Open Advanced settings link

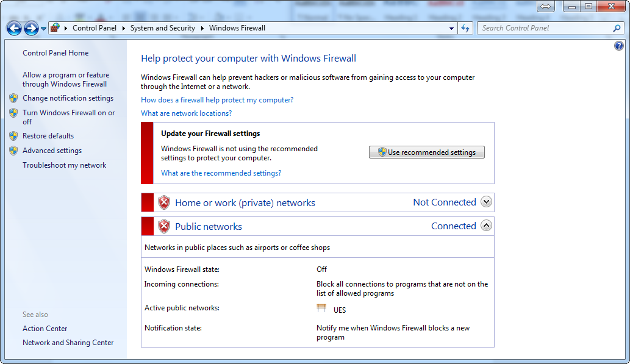pyautogui.click(x=52, y=151)
